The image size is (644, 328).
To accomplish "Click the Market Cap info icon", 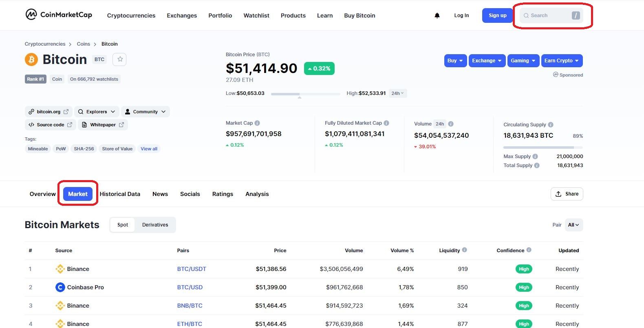I will tap(257, 123).
